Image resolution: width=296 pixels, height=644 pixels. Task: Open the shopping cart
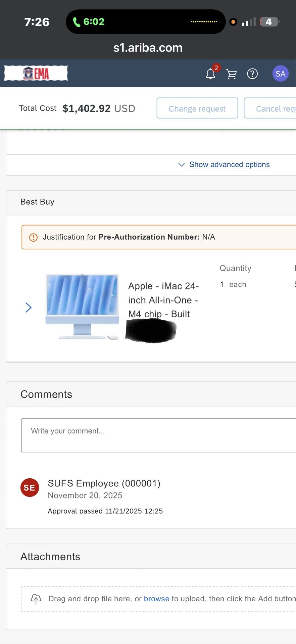[x=231, y=74]
